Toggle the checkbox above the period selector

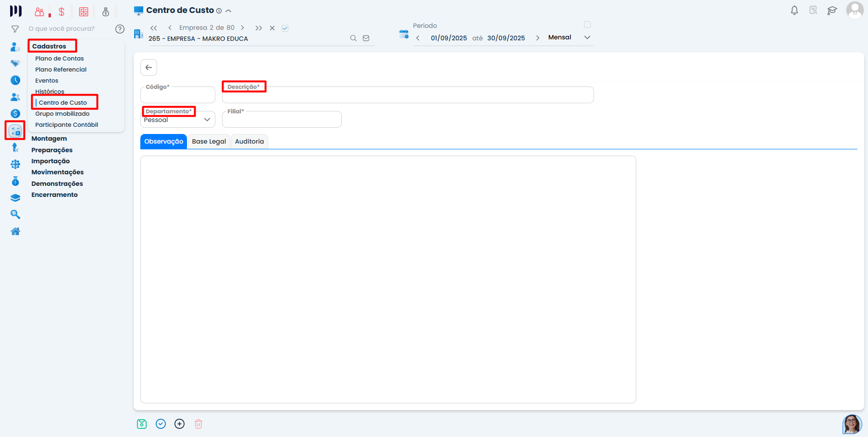coord(587,24)
